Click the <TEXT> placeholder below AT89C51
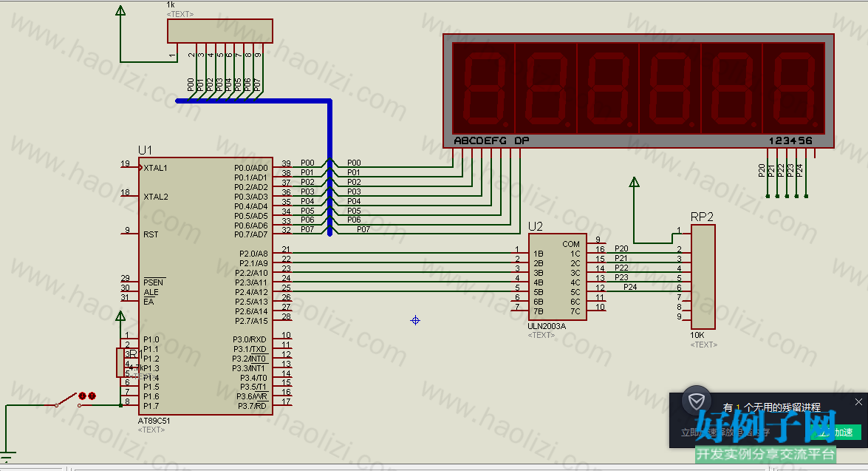 point(151,430)
